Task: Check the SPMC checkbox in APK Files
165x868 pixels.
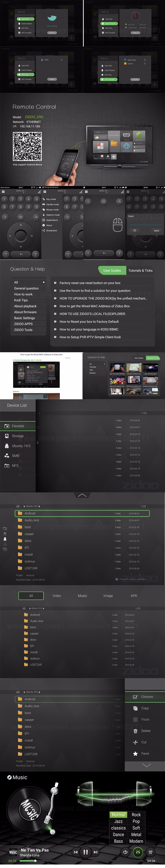Action: 62,60
